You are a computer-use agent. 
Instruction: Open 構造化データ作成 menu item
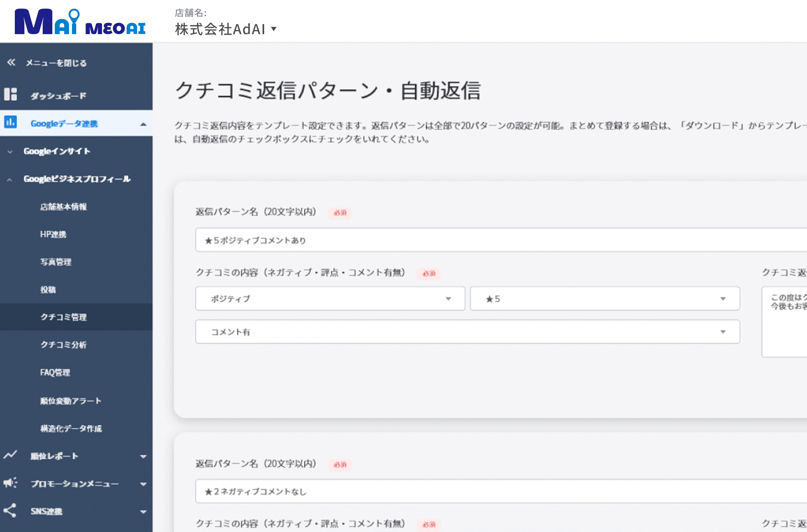71,428
